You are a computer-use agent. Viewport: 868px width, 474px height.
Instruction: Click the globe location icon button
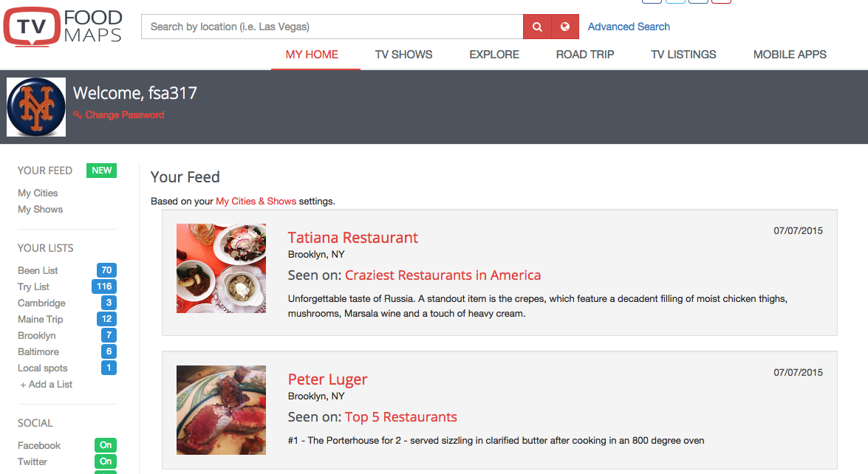pyautogui.click(x=565, y=27)
